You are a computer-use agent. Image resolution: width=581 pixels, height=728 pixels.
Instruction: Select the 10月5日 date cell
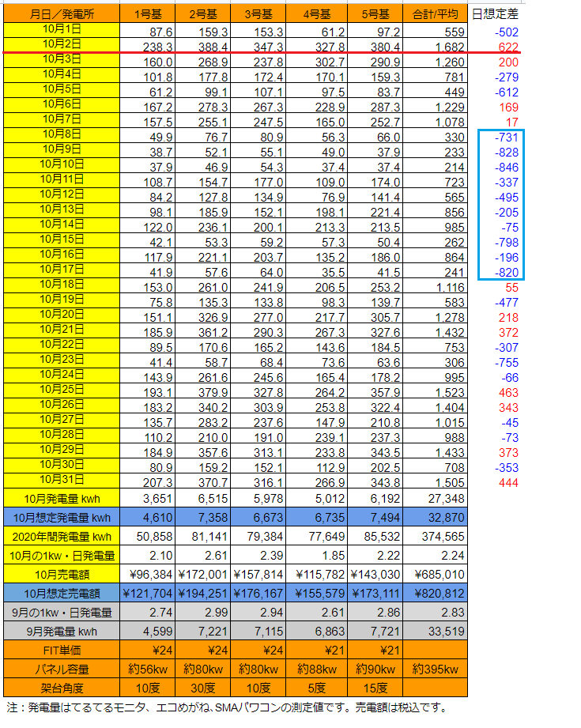coord(62,90)
